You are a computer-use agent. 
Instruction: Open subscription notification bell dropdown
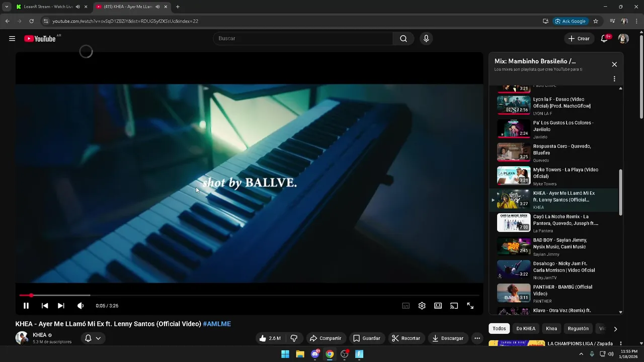click(93, 338)
